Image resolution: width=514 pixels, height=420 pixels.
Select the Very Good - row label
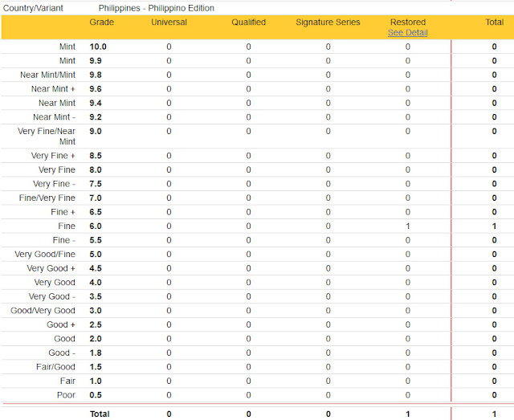(51, 296)
